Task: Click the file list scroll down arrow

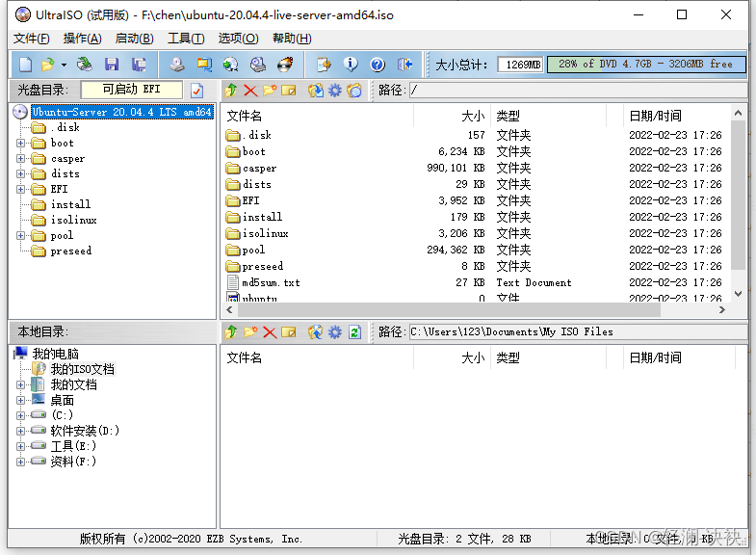Action: (x=738, y=294)
